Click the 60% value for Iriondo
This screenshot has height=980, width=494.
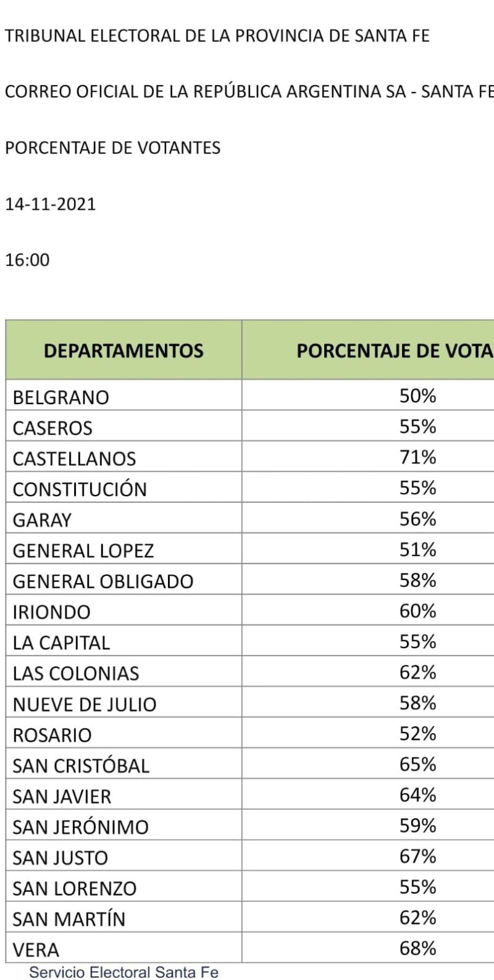coord(417,611)
